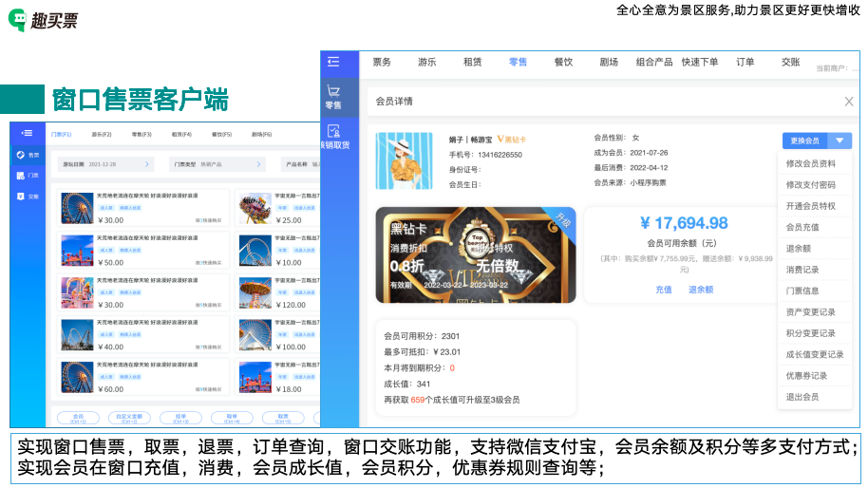Open the 核销取货 sidebar icon
The width and height of the screenshot is (868, 488).
click(x=333, y=136)
